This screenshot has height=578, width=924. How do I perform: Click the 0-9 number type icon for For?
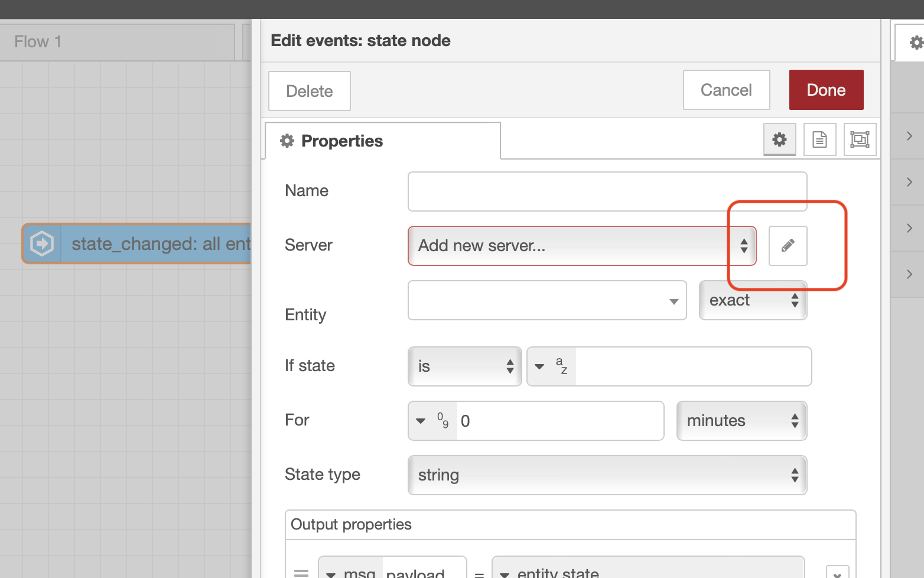(443, 420)
